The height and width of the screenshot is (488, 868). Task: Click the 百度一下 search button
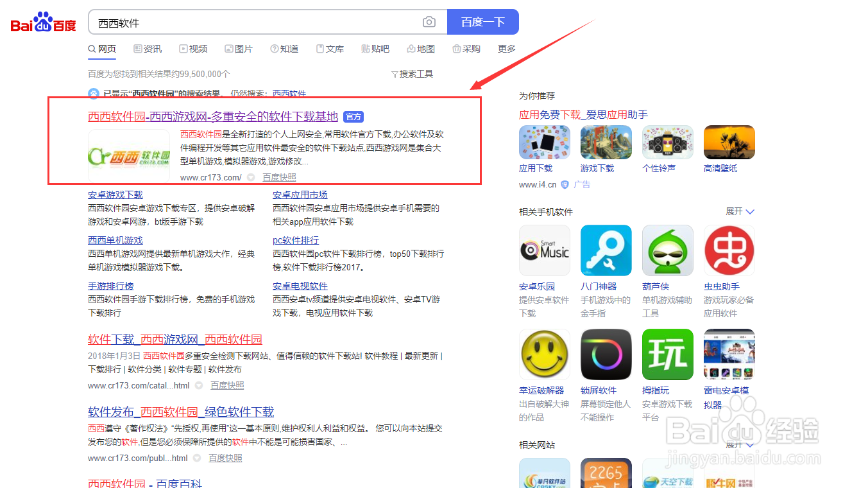483,22
